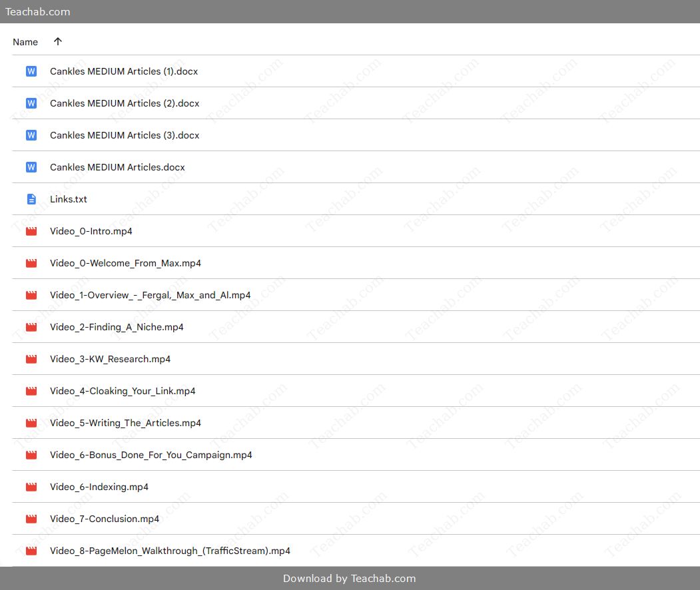Click the video icon for Video_0-Intro.mp4
This screenshot has width=700, height=590.
31,231
